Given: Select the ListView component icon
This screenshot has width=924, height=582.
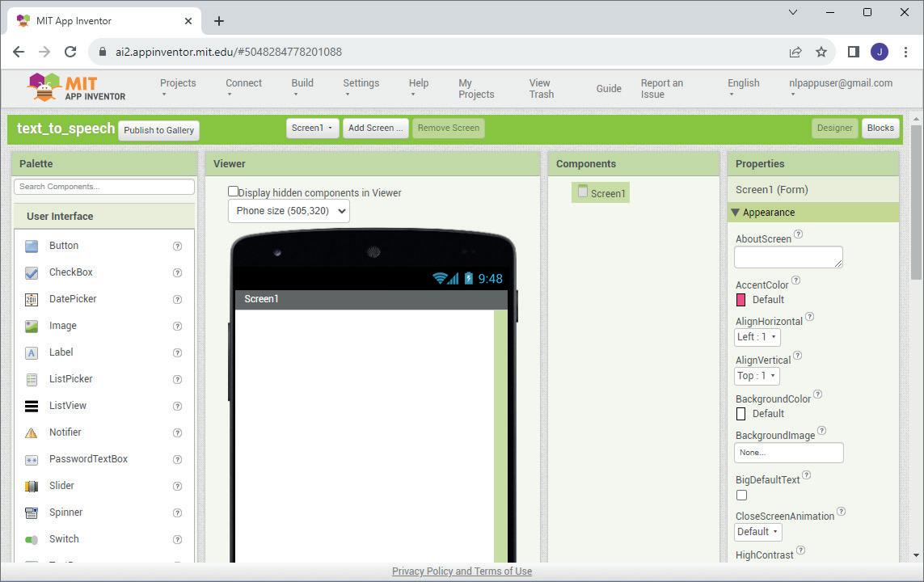Looking at the screenshot, I should (x=32, y=406).
